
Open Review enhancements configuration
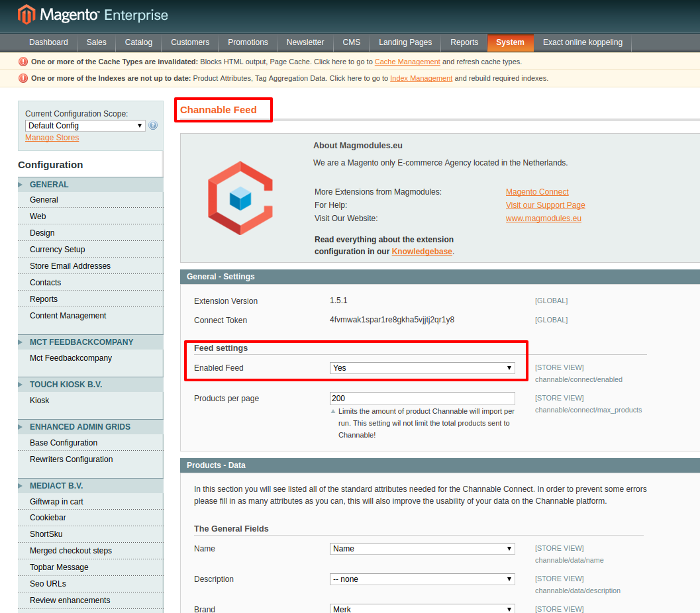(x=91, y=600)
